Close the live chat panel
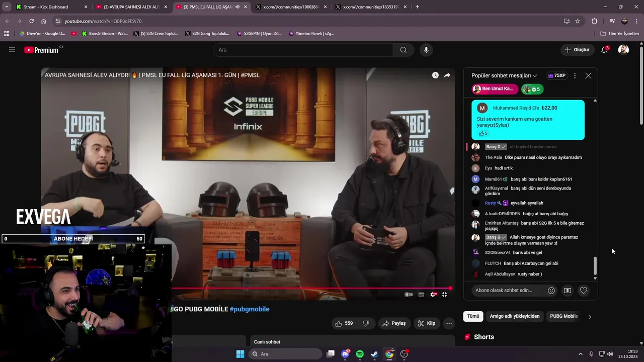Image resolution: width=644 pixels, height=362 pixels. click(x=588, y=75)
